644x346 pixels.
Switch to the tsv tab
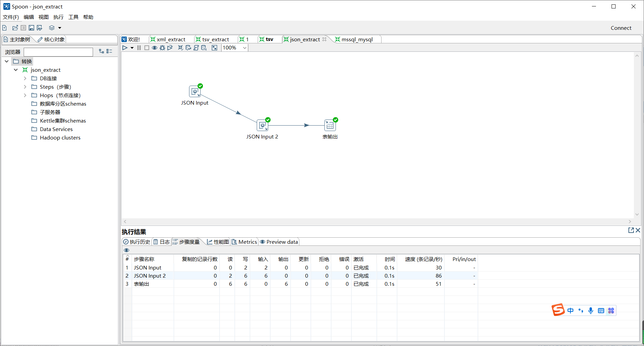[x=266, y=40]
